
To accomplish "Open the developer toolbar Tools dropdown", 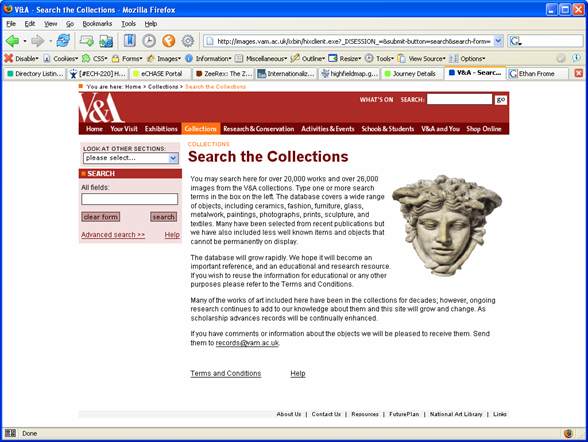I will (379, 58).
